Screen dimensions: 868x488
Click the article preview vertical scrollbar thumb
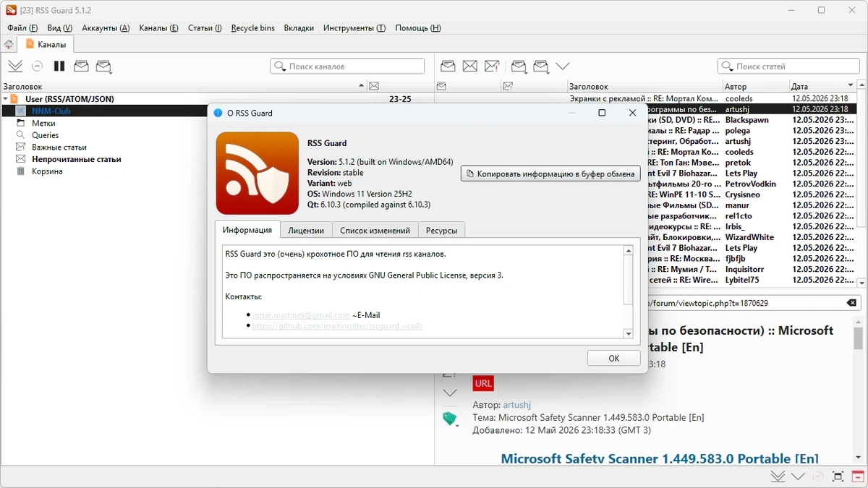click(x=858, y=340)
